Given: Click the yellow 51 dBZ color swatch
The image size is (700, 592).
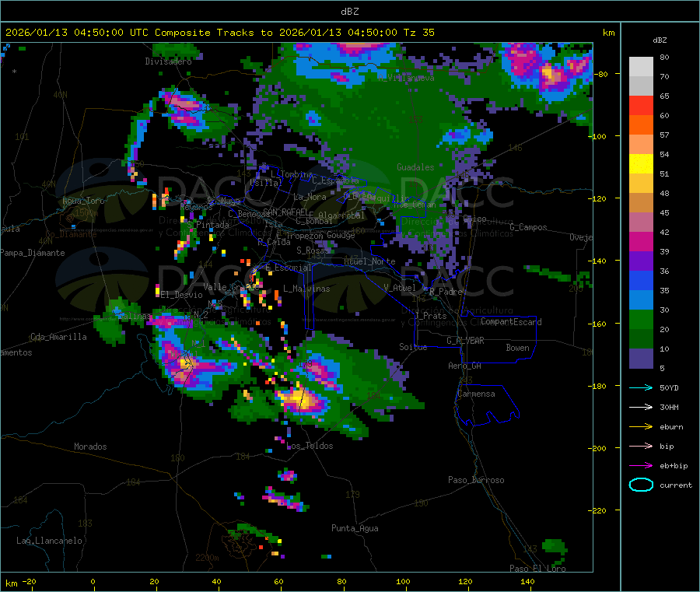Looking at the screenshot, I should click(641, 164).
